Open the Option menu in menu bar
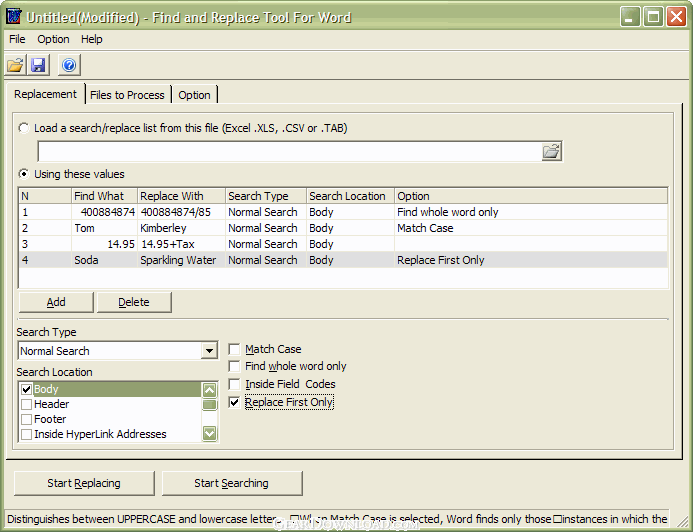This screenshot has height=532, width=693. pos(53,39)
